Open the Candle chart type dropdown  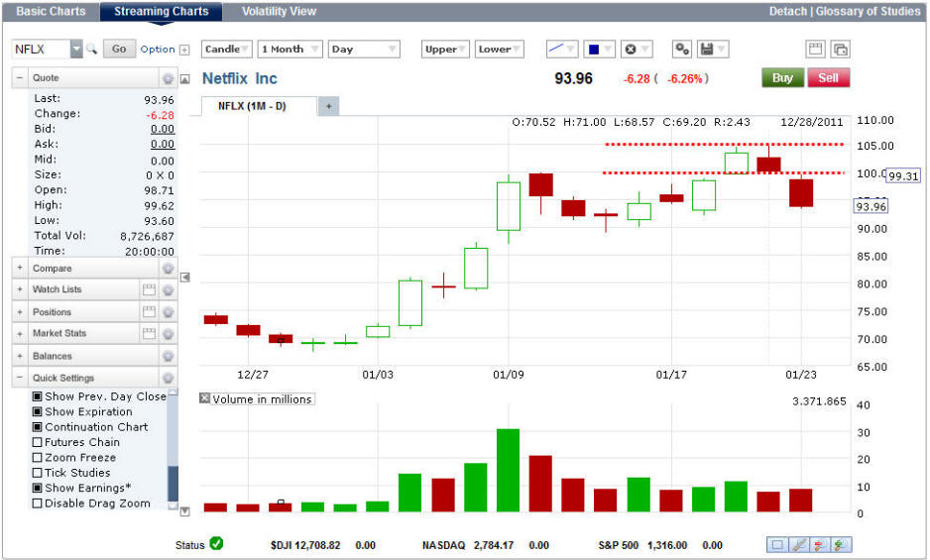coord(227,50)
